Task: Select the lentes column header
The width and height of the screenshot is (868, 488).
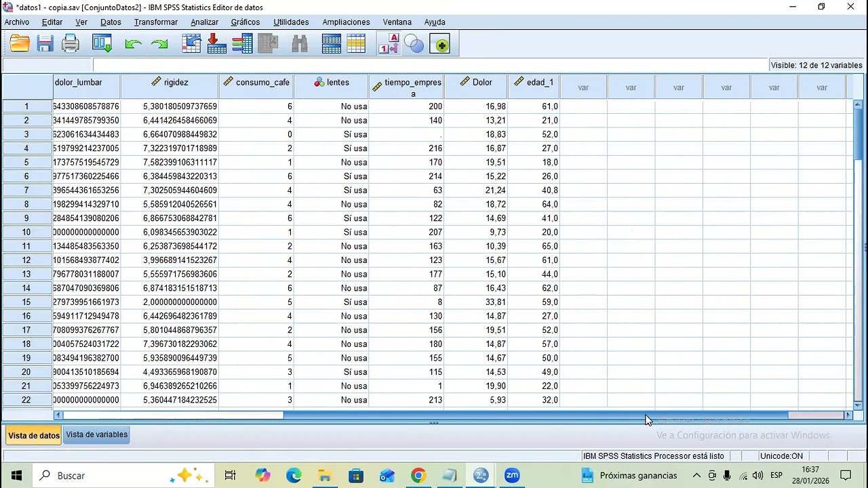Action: pos(331,87)
